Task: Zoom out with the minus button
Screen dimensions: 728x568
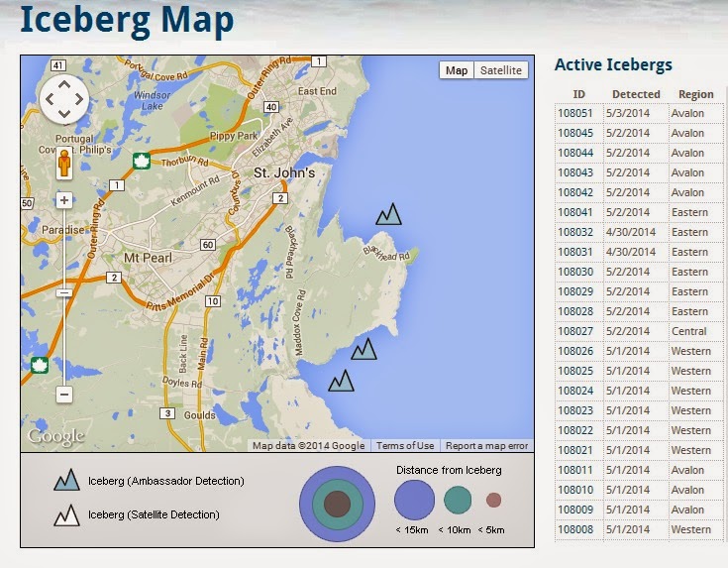Action: (64, 395)
